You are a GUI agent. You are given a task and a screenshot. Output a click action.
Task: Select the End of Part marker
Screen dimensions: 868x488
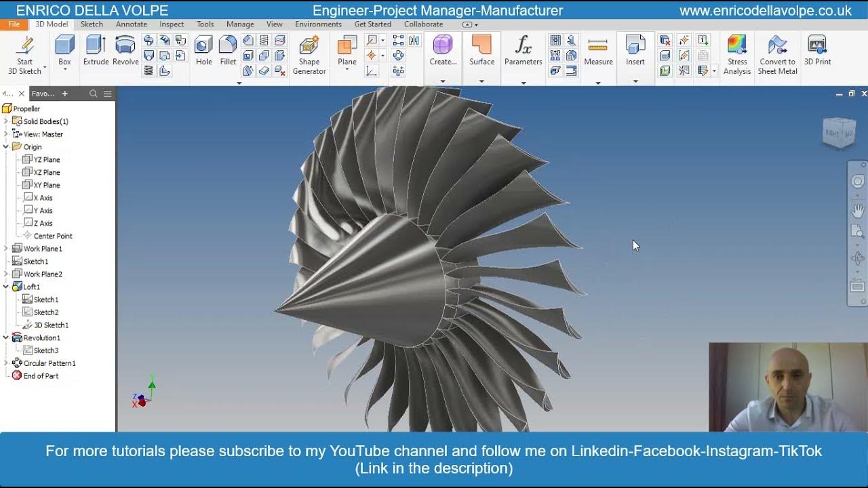(35, 376)
